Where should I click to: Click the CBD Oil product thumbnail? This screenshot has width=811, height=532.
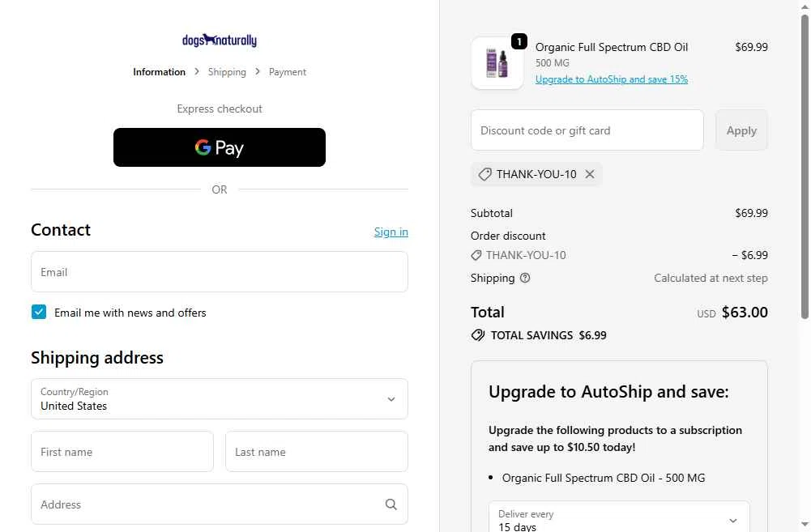(x=497, y=63)
